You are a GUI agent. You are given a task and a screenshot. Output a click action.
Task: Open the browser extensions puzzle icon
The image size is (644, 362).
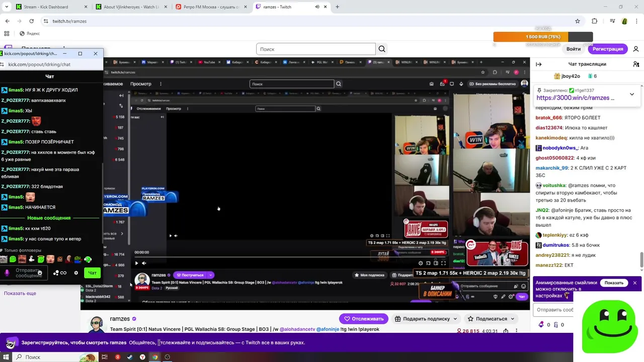595,21
